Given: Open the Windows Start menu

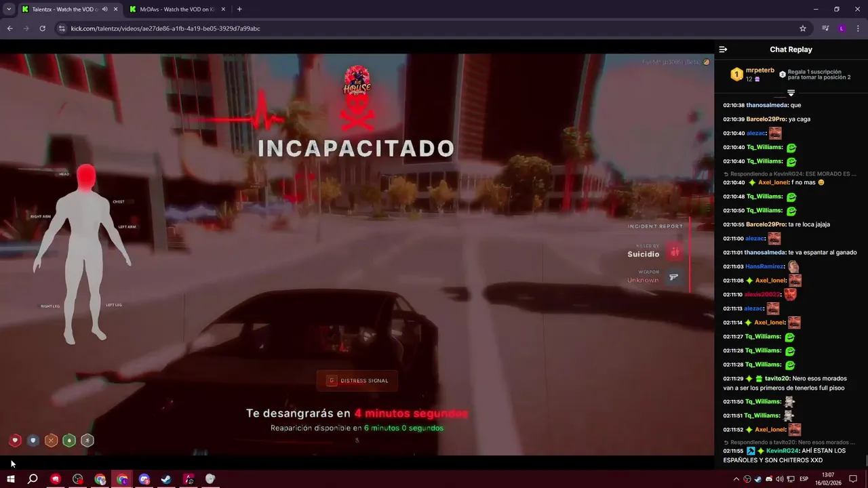Looking at the screenshot, I should point(11,479).
